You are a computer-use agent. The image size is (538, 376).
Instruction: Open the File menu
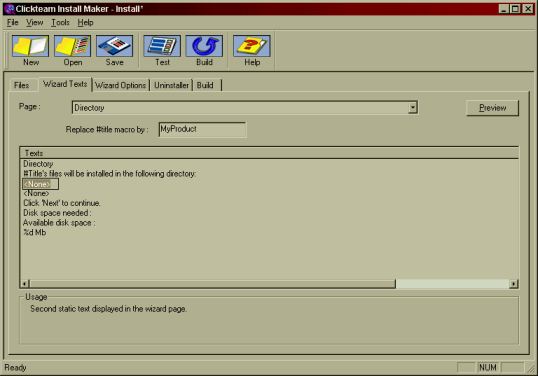point(12,23)
